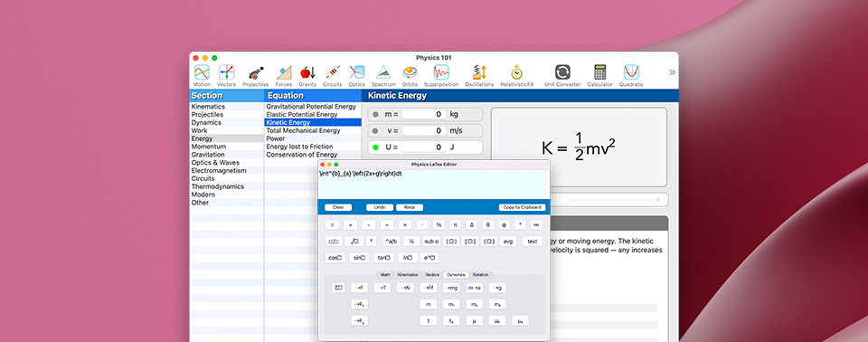868x342 pixels.
Task: Open the Spectrum prism tool
Action: pyautogui.click(x=383, y=76)
